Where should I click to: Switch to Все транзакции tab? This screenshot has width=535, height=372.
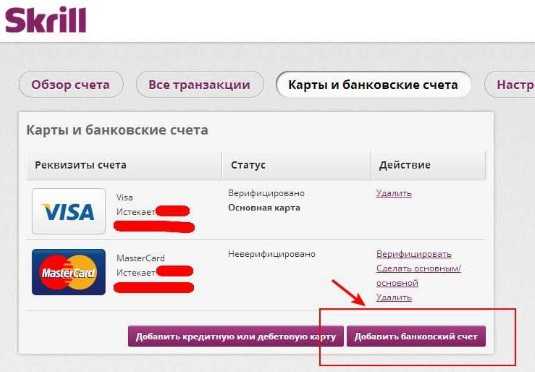[x=200, y=85]
